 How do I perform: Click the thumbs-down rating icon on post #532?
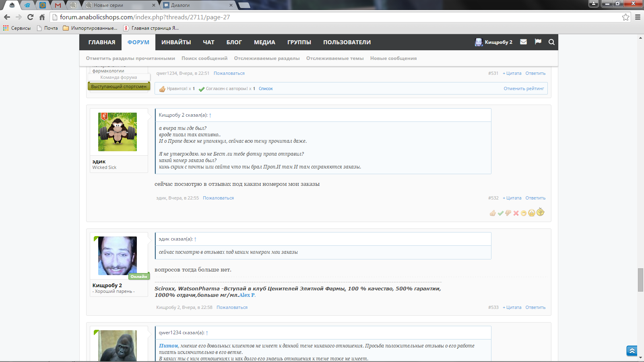pos(508,213)
